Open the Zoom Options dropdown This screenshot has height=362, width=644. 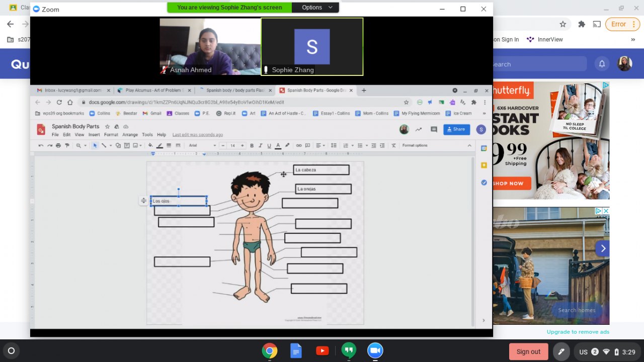(x=315, y=8)
